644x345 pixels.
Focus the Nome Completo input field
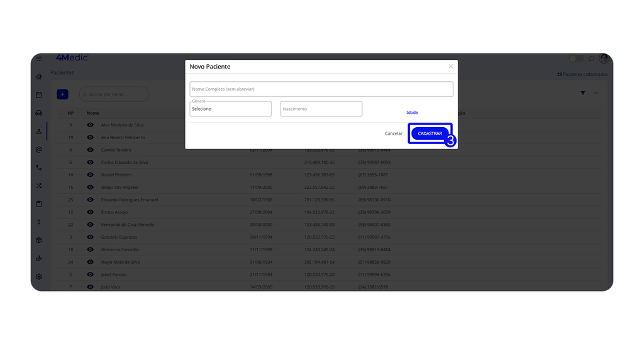coord(321,89)
